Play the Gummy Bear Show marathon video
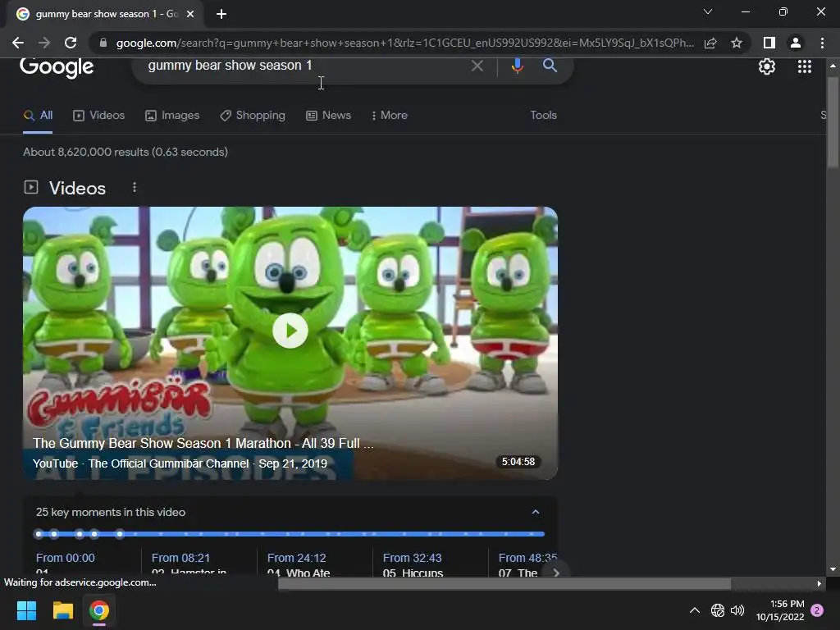The height and width of the screenshot is (630, 840). (290, 331)
